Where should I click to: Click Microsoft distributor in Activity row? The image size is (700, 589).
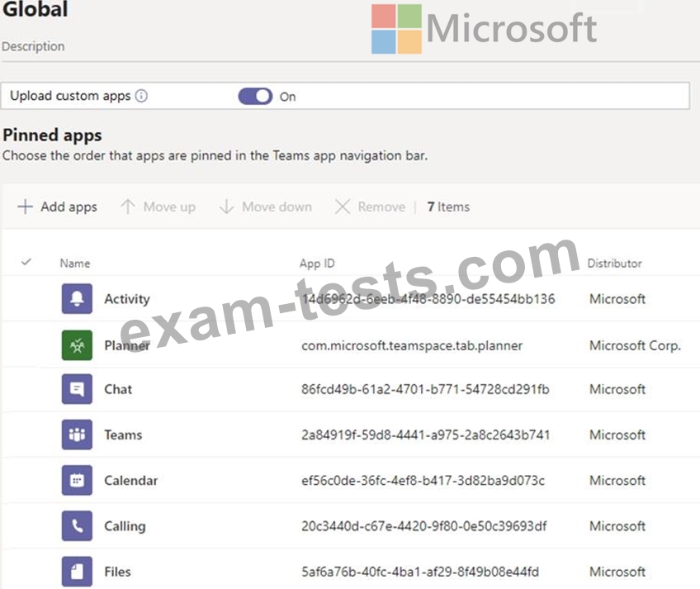point(617,298)
